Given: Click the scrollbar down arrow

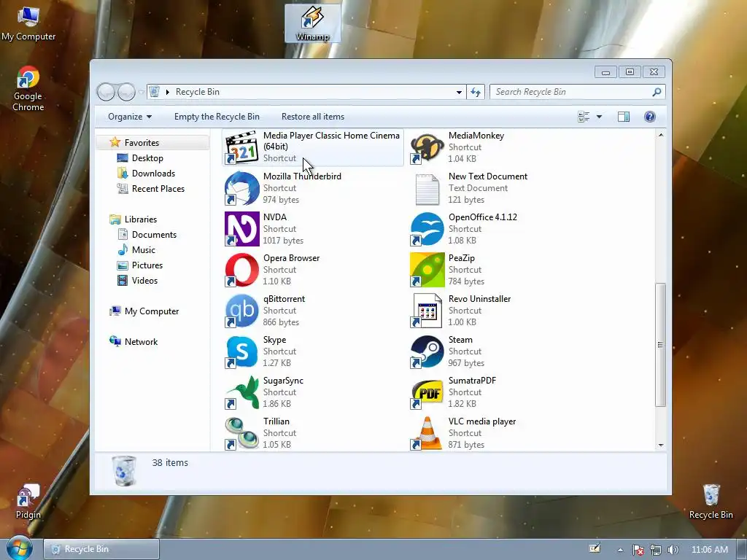Looking at the screenshot, I should coord(661,446).
